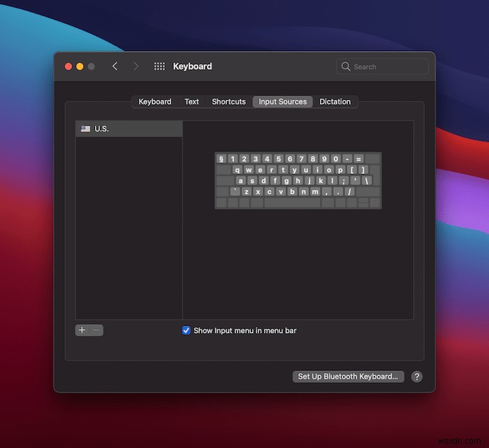Switch to the Keyboard tab
This screenshot has height=448, width=489.
point(154,102)
